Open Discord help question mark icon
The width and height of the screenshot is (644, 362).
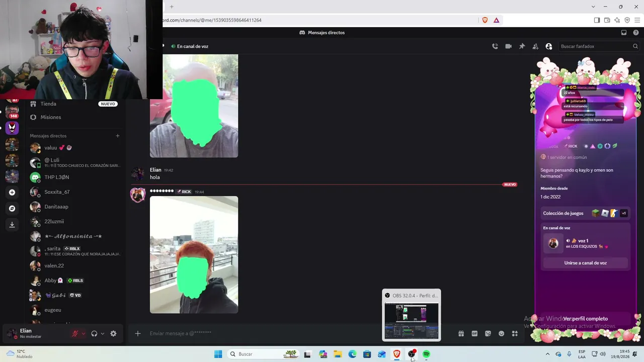coord(636,33)
